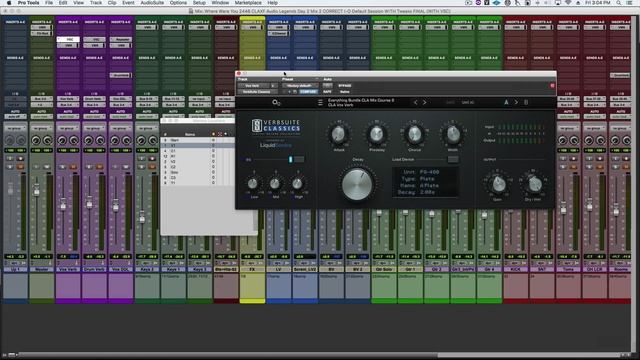The height and width of the screenshot is (360, 640).
Task: Open the Vox Verb track selector dropdown
Action: tap(254, 86)
